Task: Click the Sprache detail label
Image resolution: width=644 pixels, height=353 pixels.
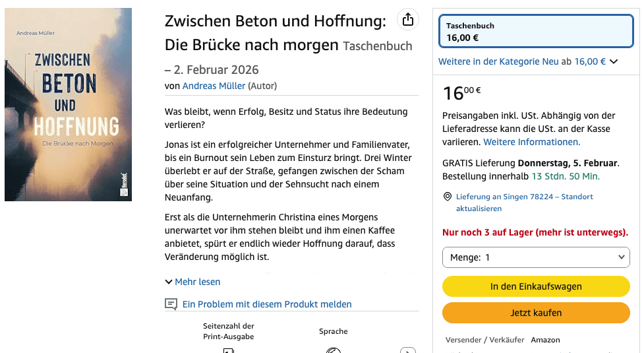Action: tap(334, 331)
